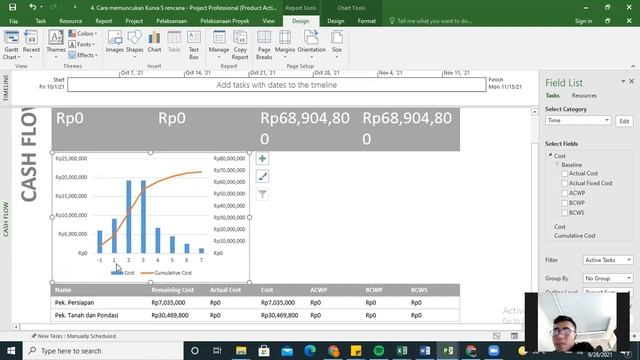Toggle Page Breaks
Image resolution: width=640 pixels, height=360 pixels.
coord(264,45)
